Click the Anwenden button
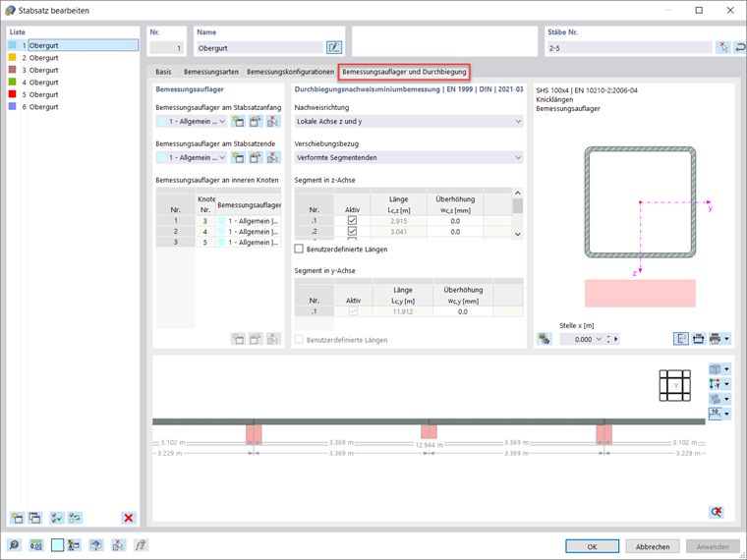The height and width of the screenshot is (560, 747). pos(713,546)
